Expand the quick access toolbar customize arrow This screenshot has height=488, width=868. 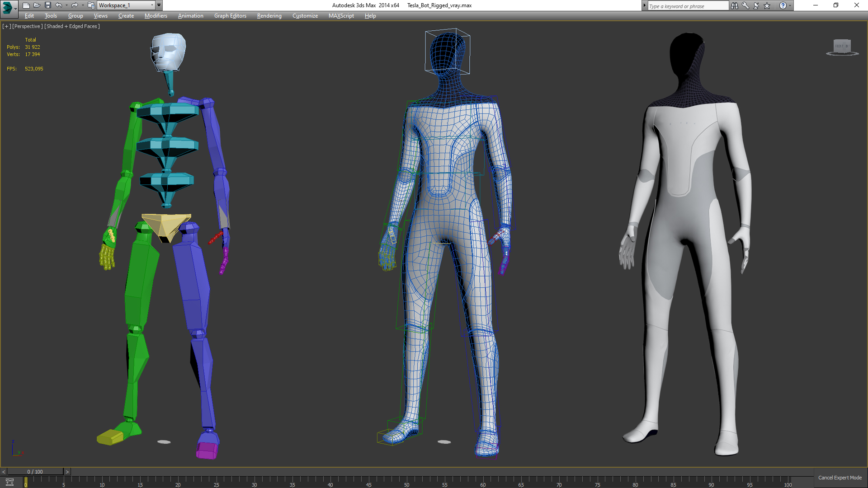(159, 5)
